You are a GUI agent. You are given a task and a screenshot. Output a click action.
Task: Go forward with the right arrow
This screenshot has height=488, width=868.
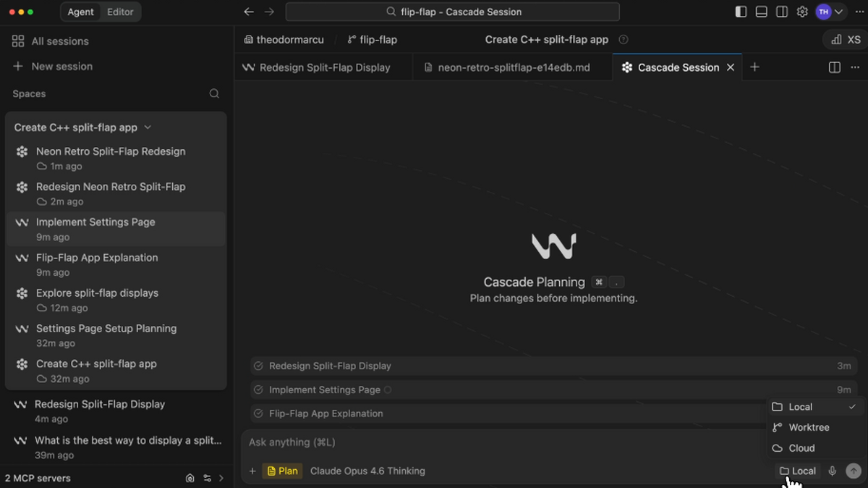269,12
